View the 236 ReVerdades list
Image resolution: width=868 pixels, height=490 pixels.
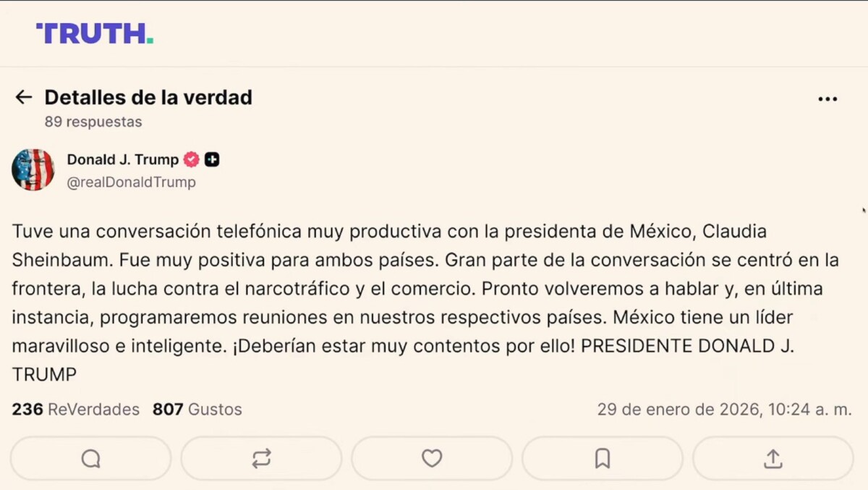[75, 410]
